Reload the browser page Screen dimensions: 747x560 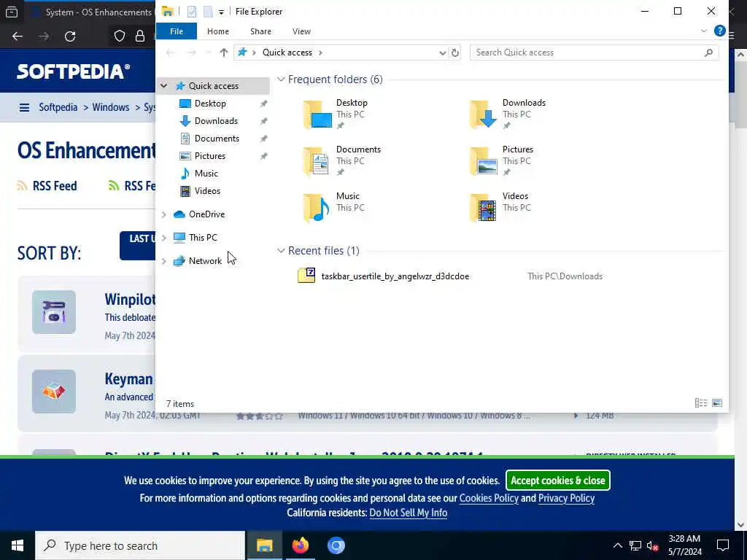(x=70, y=36)
